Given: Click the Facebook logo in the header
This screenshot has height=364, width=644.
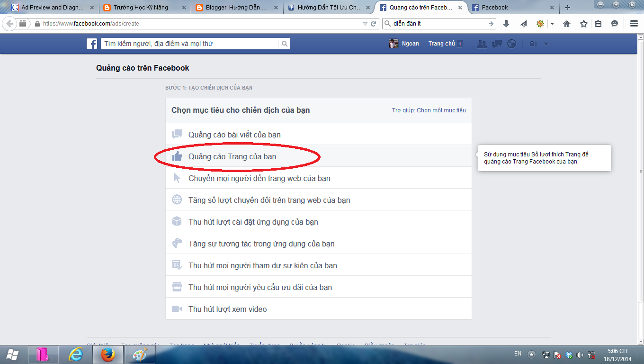Looking at the screenshot, I should click(x=92, y=44).
